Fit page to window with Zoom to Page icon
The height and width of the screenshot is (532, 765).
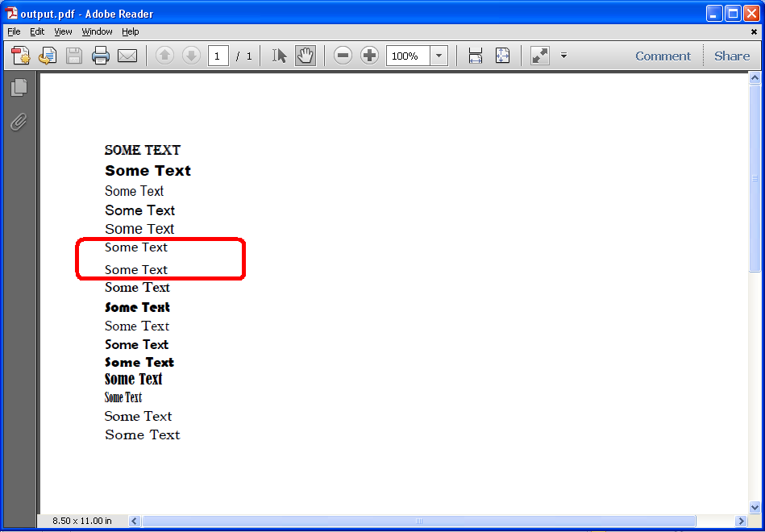(502, 56)
